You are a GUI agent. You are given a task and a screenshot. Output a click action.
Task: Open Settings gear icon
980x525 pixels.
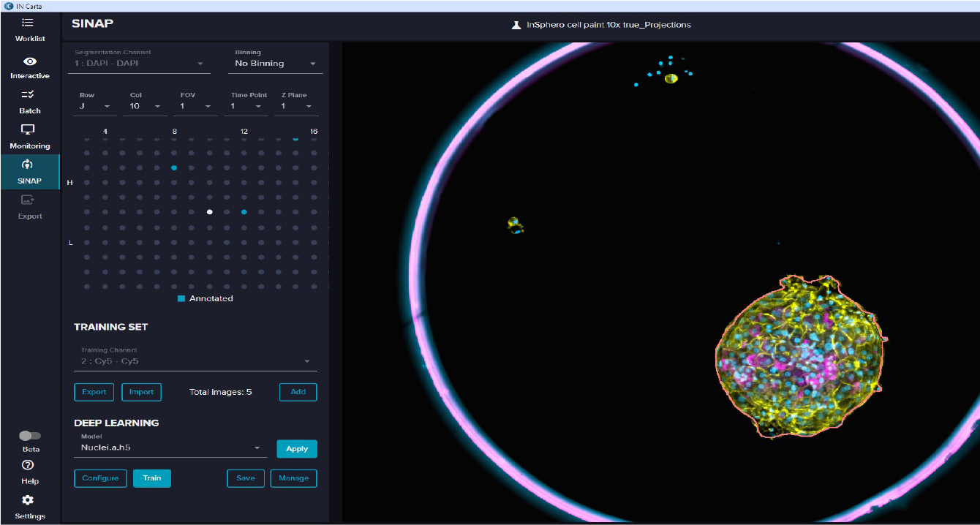coord(28,500)
